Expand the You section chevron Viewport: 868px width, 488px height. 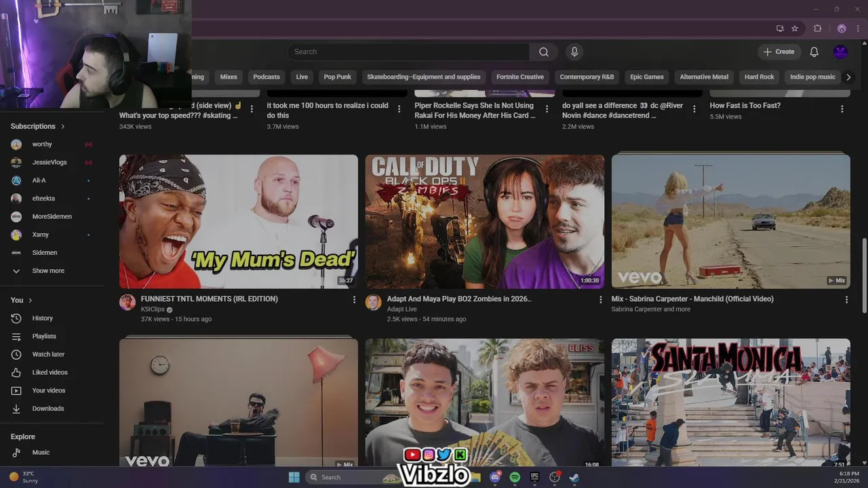pos(31,300)
